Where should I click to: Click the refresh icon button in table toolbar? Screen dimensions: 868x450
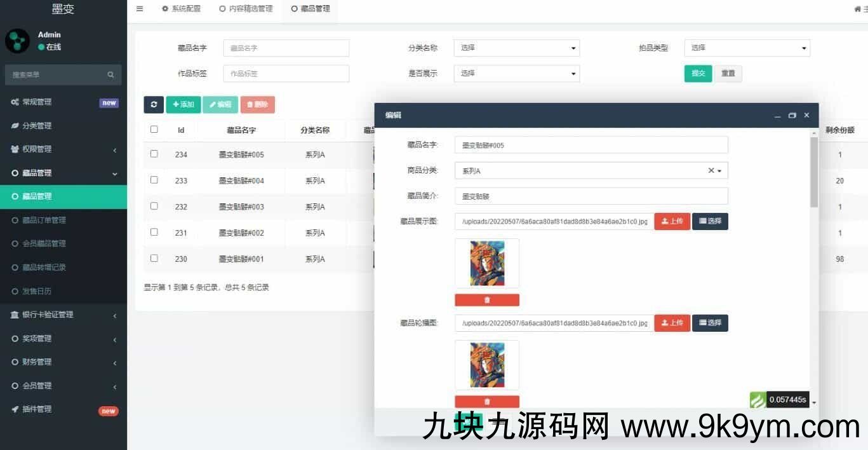tap(154, 105)
